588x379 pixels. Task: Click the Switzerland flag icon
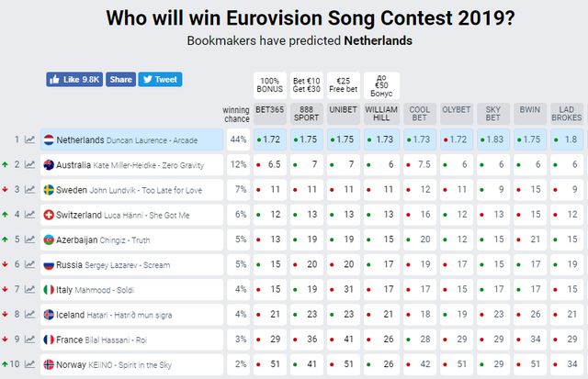pyautogui.click(x=49, y=215)
